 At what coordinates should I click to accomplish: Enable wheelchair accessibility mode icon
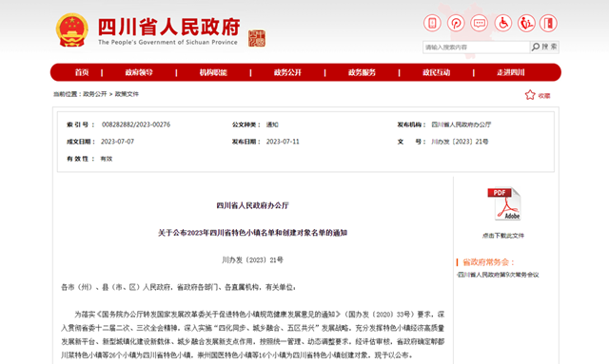502,23
